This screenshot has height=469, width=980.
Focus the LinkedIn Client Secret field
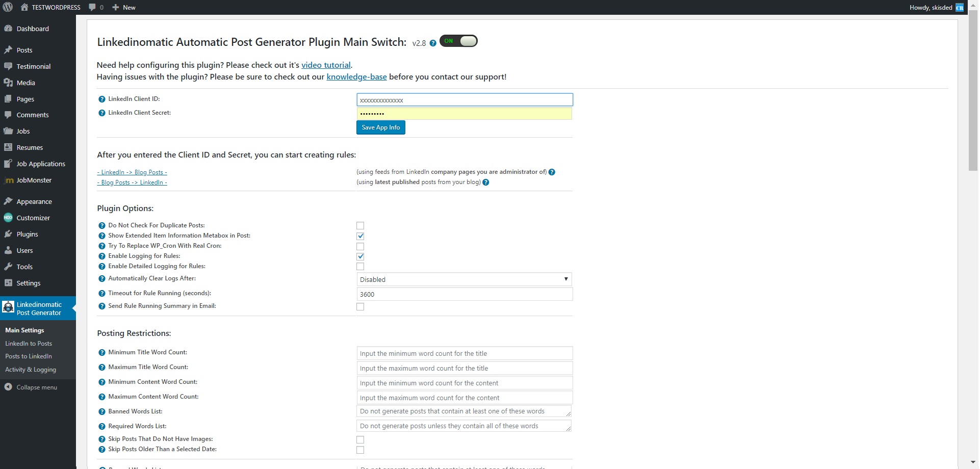point(464,114)
